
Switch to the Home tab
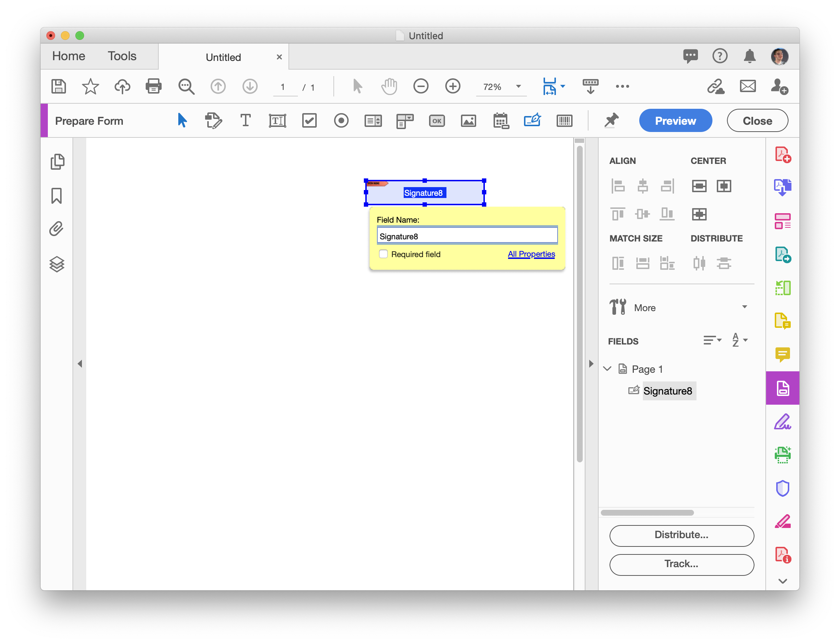pyautogui.click(x=68, y=56)
